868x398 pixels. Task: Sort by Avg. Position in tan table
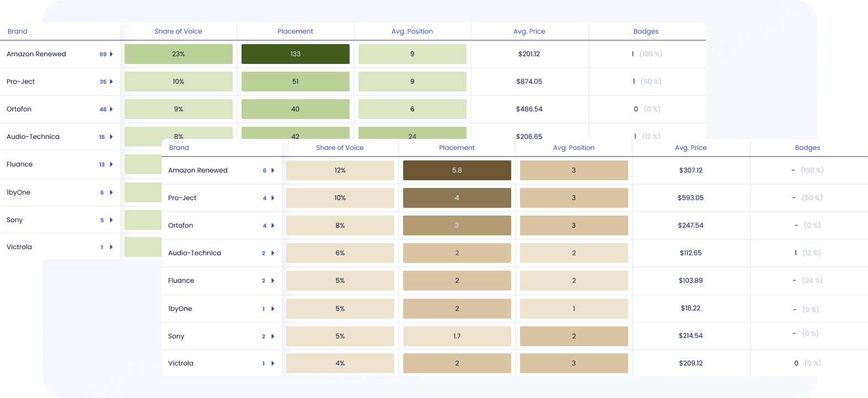[x=574, y=148]
